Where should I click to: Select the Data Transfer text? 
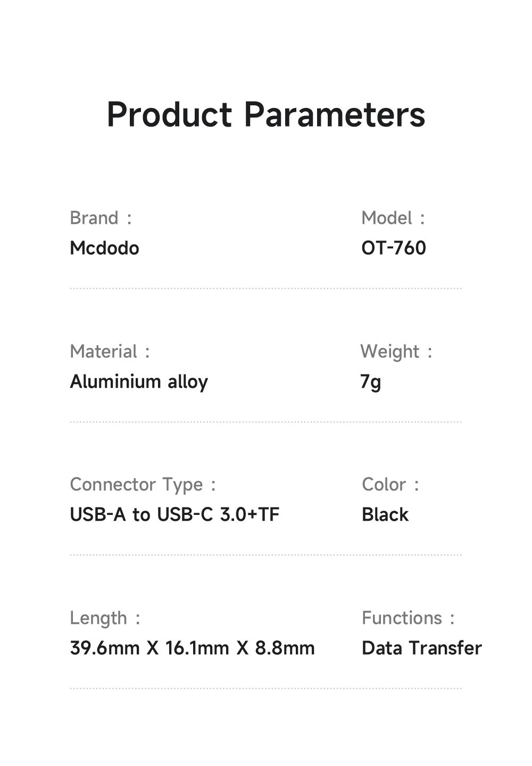click(x=421, y=648)
